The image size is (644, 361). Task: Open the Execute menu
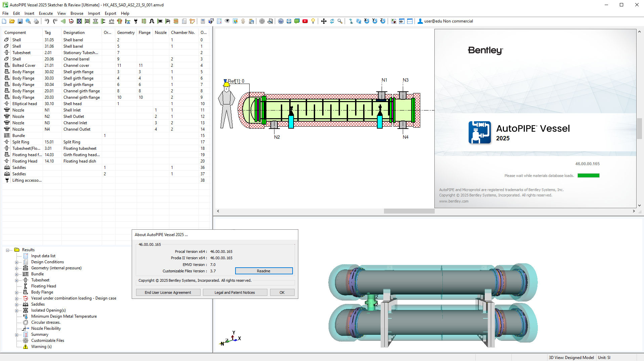pyautogui.click(x=46, y=13)
